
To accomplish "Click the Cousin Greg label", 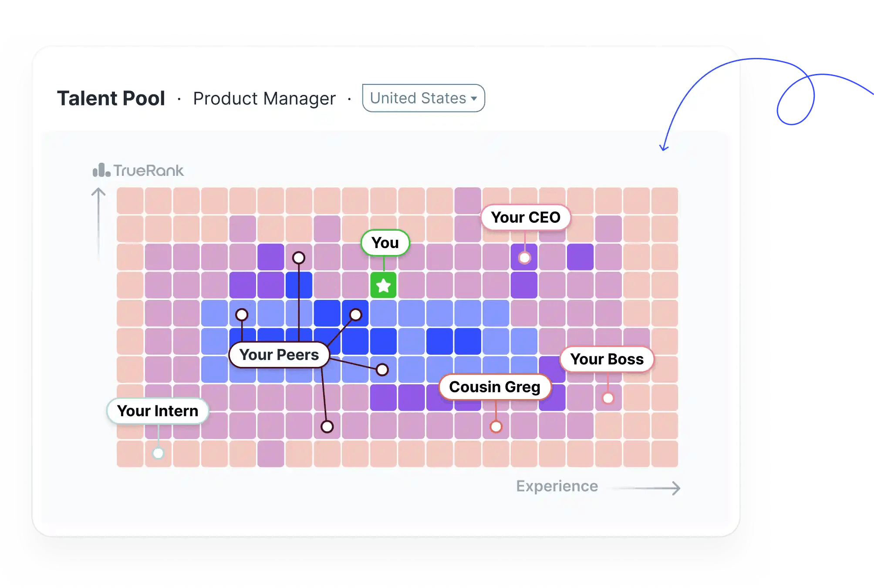I will [x=495, y=387].
